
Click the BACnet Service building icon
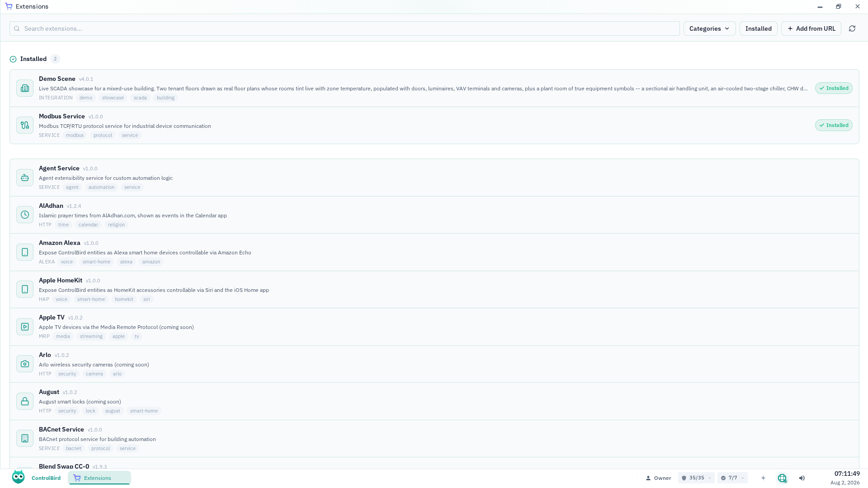point(25,438)
